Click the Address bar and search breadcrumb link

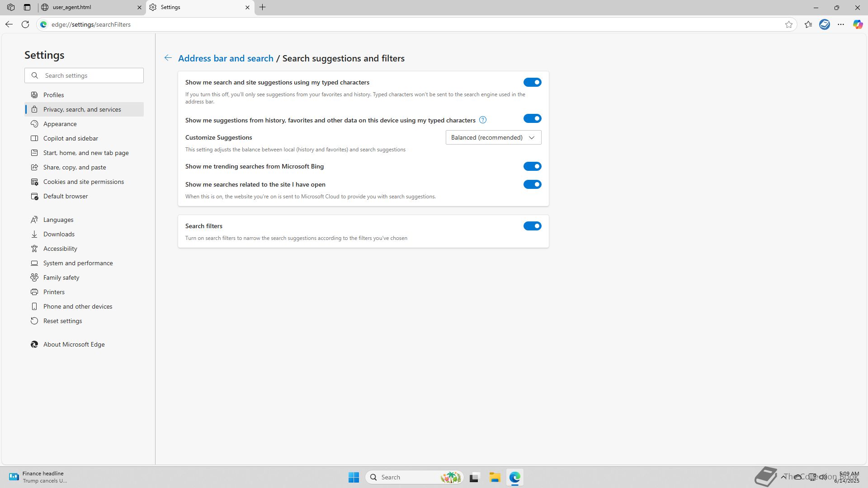[x=226, y=58]
